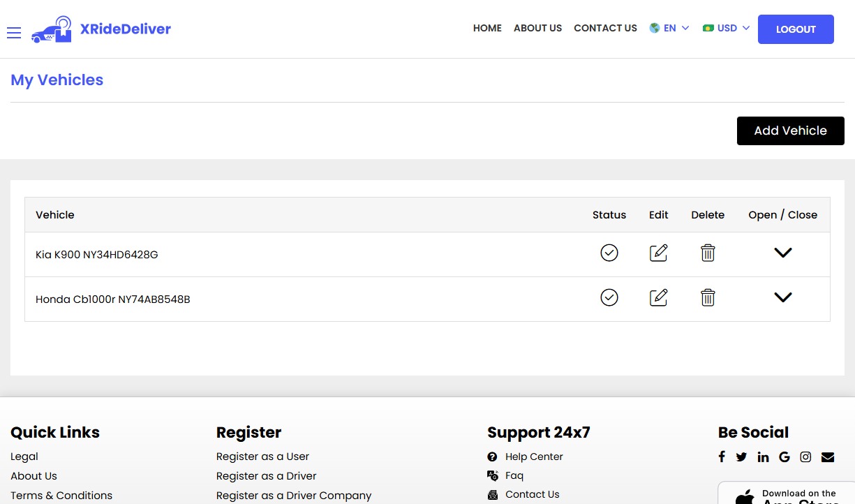Viewport: 855px width, 504px height.
Task: Open the Twitter social icon
Action: click(x=741, y=457)
